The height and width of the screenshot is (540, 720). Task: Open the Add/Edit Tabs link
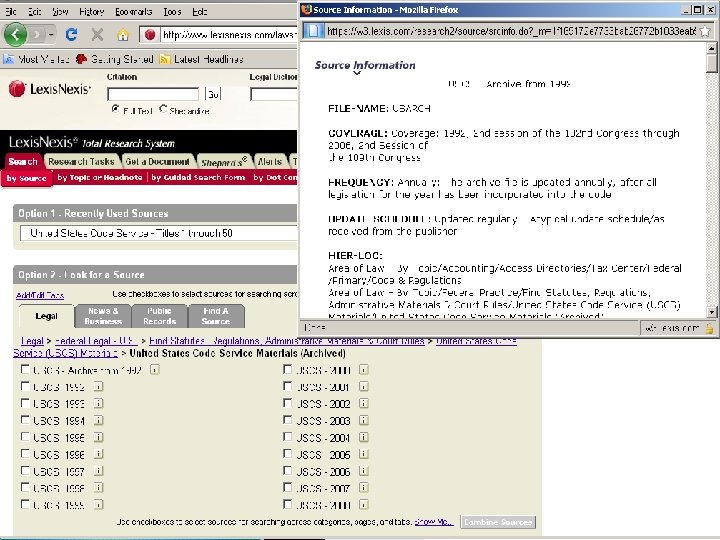[40, 295]
